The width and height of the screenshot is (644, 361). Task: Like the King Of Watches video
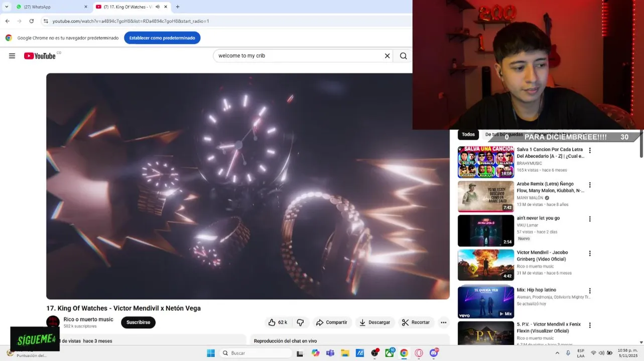click(277, 322)
